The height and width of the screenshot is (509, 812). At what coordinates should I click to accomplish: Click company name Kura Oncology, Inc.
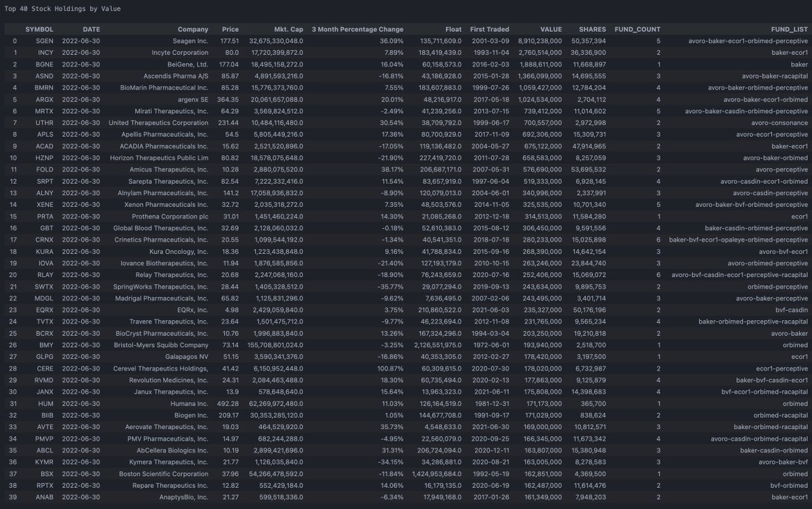point(177,250)
